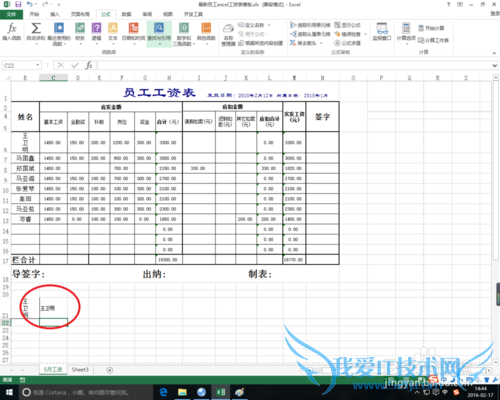Switch to the Developer (开发工具) tab
The width and height of the screenshot is (500, 400).
pyautogui.click(x=193, y=14)
